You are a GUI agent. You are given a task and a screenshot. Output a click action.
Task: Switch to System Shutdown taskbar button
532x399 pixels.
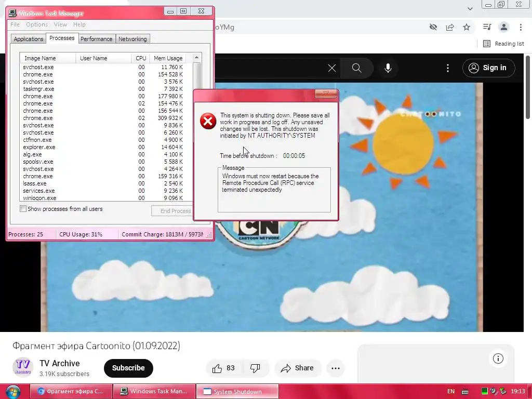(x=237, y=391)
